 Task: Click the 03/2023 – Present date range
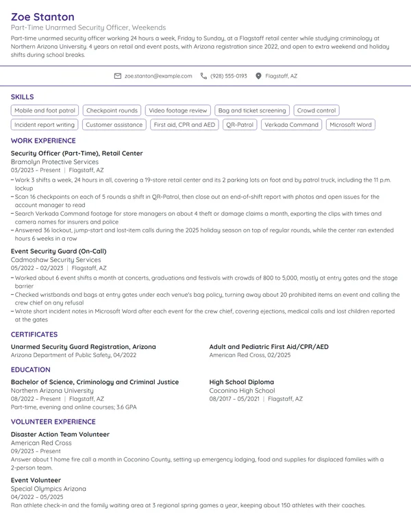coord(36,170)
